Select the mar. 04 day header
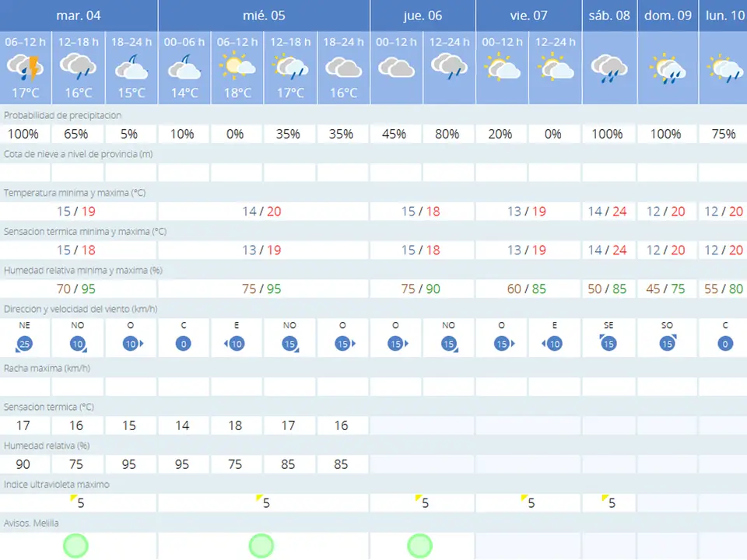The width and height of the screenshot is (747, 560). (79, 16)
